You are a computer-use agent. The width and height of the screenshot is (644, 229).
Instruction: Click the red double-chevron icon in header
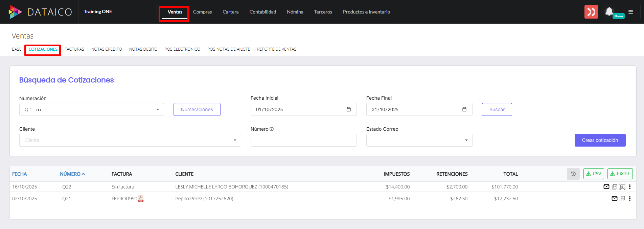[x=591, y=12]
